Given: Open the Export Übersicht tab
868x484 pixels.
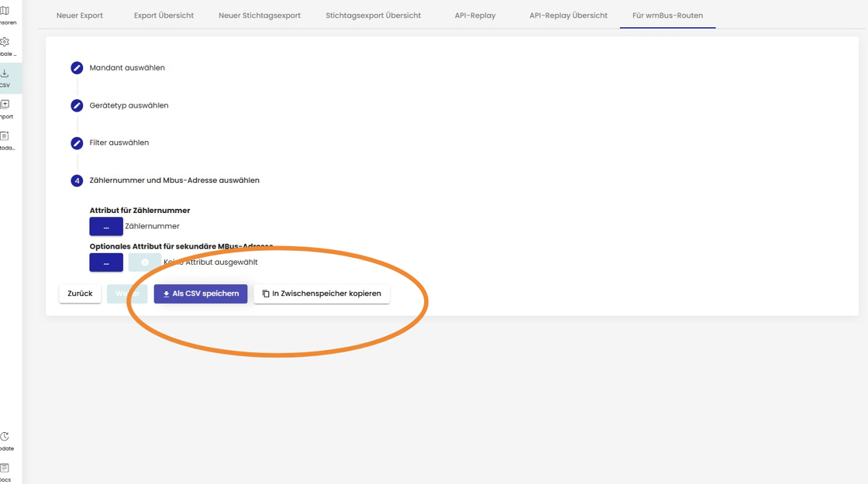Looking at the screenshot, I should pos(164,15).
